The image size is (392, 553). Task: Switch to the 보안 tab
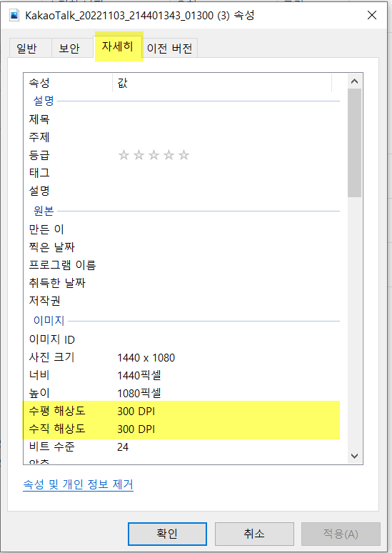click(69, 48)
